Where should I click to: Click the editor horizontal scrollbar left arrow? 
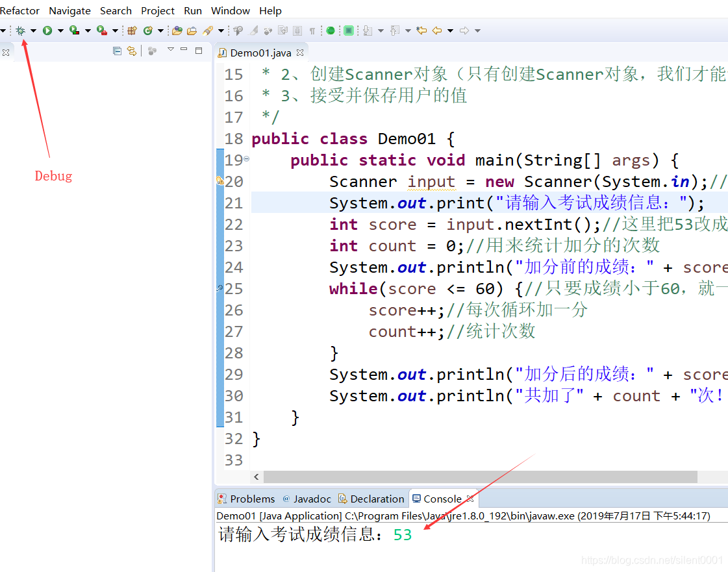pos(257,477)
